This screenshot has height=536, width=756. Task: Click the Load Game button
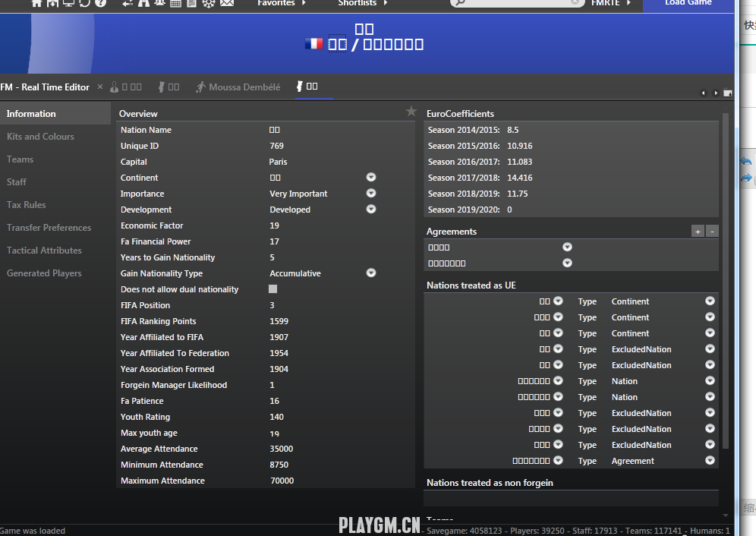(x=688, y=5)
